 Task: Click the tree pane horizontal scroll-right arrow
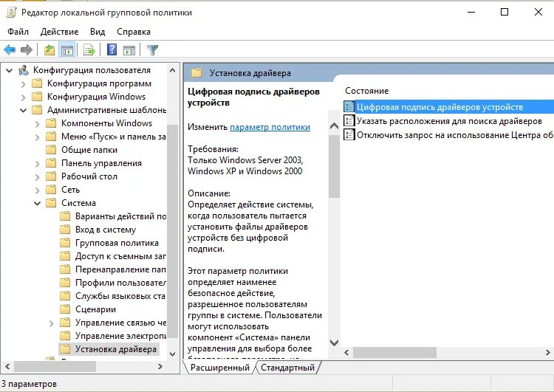click(160, 367)
